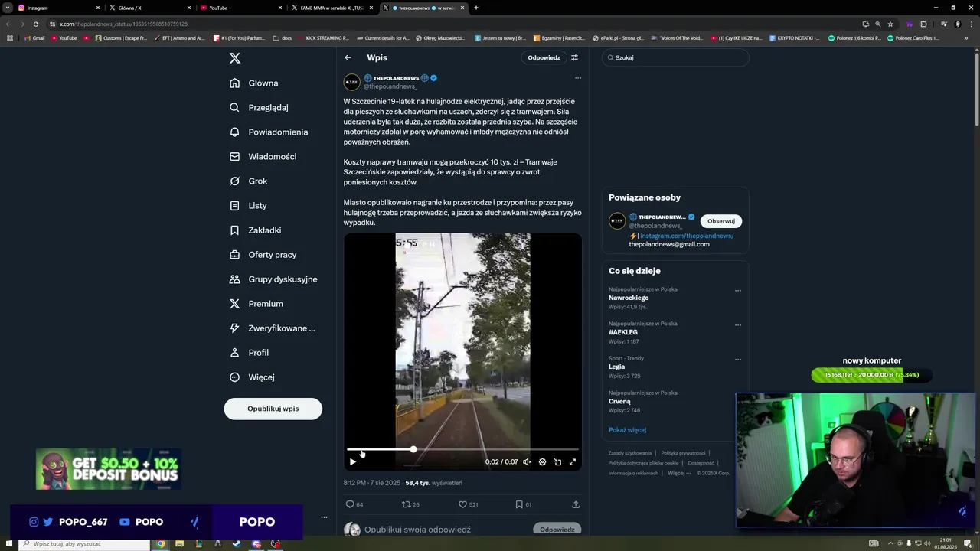Click in the Szukaj search box
Screen dimensions: 980x551
click(x=675, y=57)
